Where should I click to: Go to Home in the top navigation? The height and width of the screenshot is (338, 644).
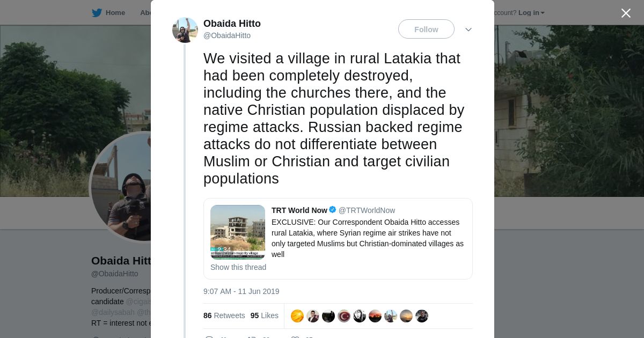115,13
